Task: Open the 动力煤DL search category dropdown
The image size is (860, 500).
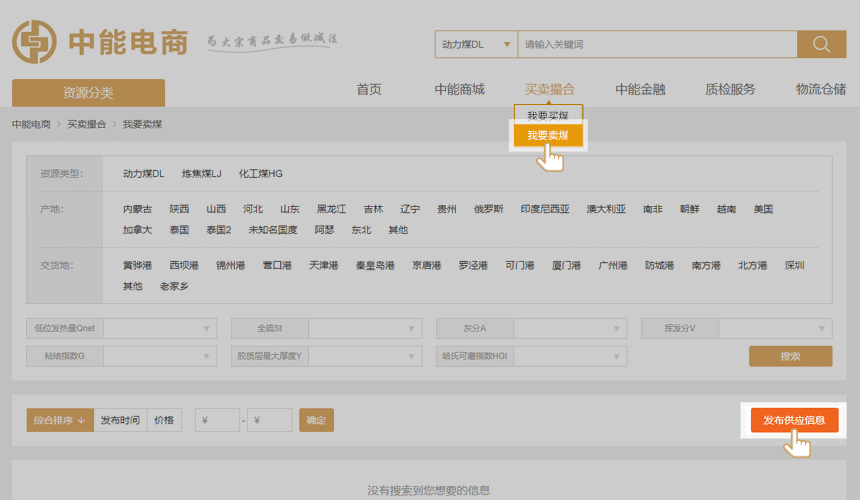Action: tap(475, 44)
